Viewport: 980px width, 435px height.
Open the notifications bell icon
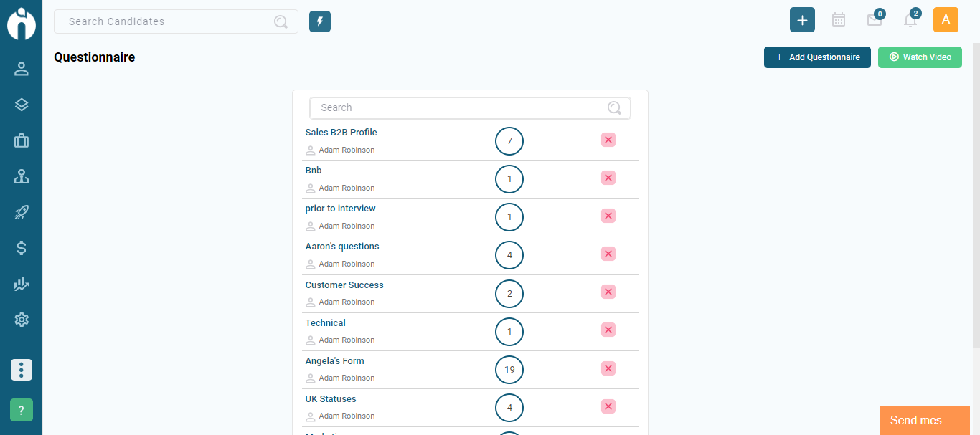coord(910,20)
